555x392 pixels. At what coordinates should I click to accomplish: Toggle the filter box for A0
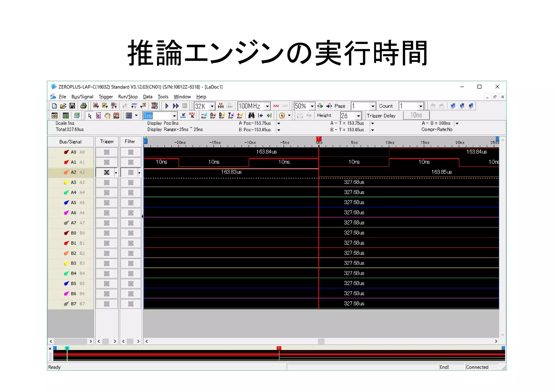[131, 152]
